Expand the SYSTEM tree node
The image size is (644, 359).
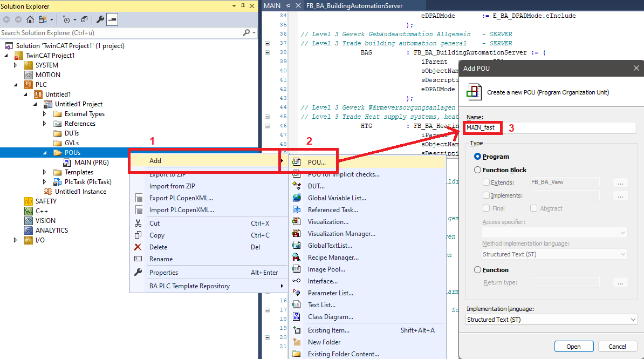click(x=16, y=65)
